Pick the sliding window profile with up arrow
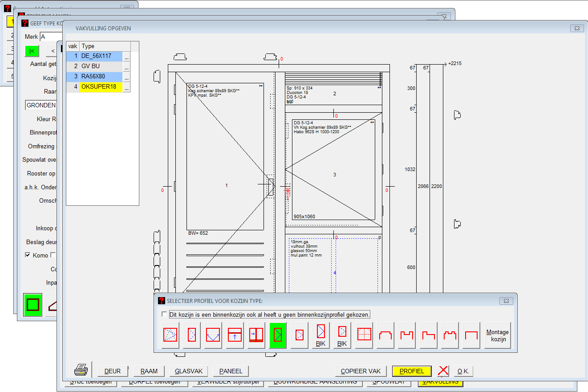 [235, 335]
